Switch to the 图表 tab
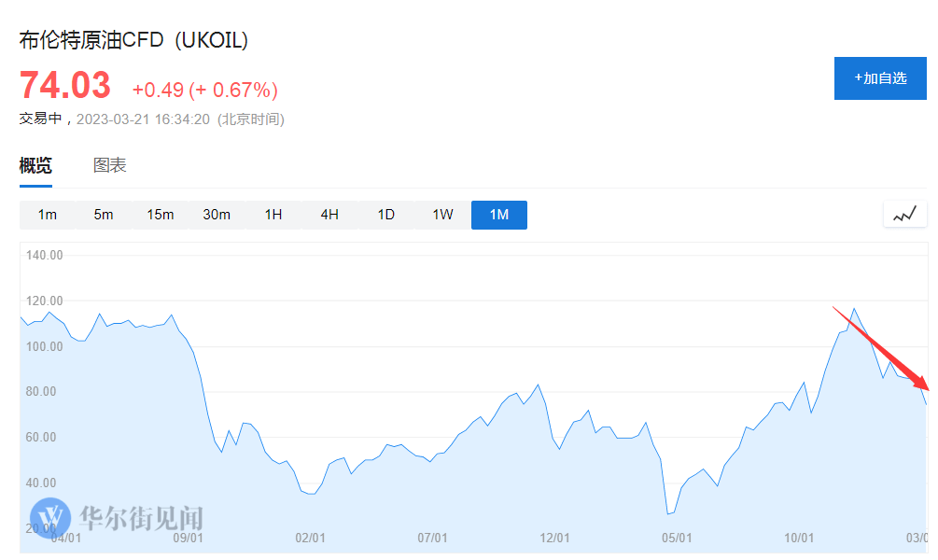This screenshot has height=560, width=938. [x=110, y=166]
